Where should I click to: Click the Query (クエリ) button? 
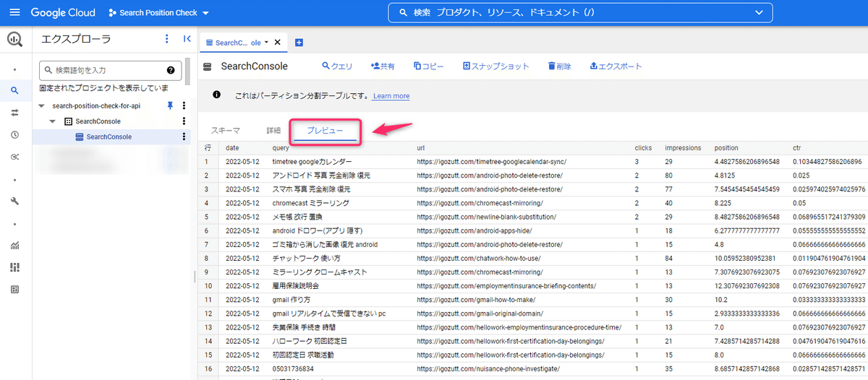(x=337, y=66)
